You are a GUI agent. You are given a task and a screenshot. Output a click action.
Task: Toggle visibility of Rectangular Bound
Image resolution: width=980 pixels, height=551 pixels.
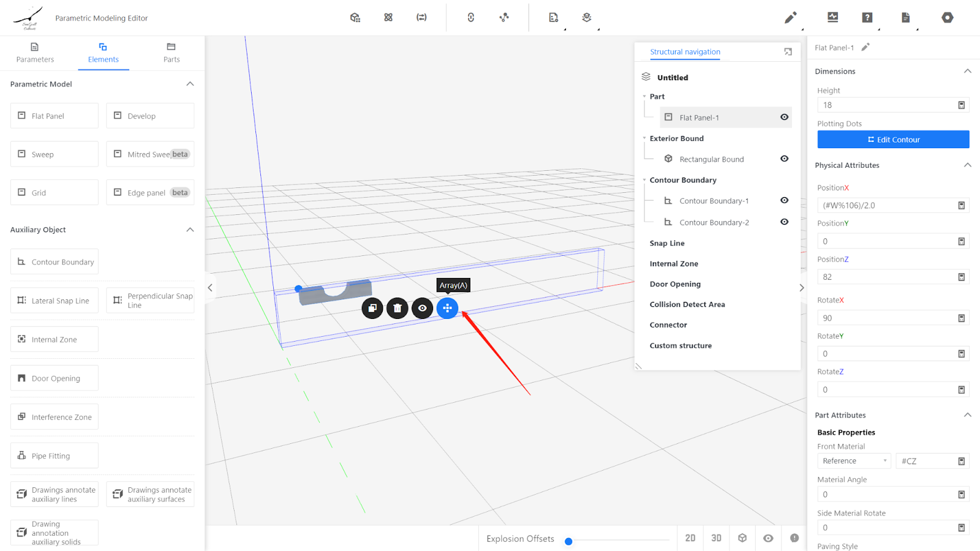click(x=784, y=159)
